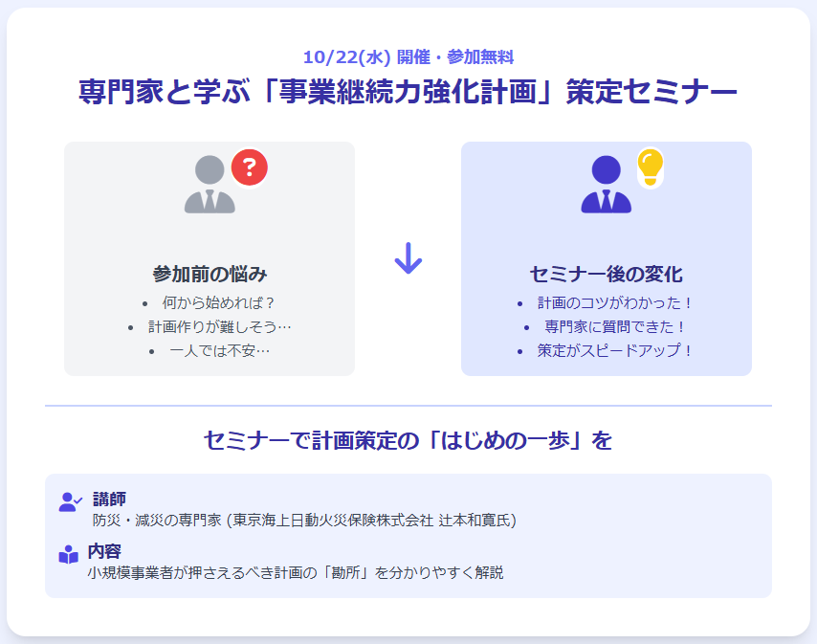The width and height of the screenshot is (817, 644).
Task: Click the bullet 計画のコツがわかった！
Action: [x=614, y=302]
